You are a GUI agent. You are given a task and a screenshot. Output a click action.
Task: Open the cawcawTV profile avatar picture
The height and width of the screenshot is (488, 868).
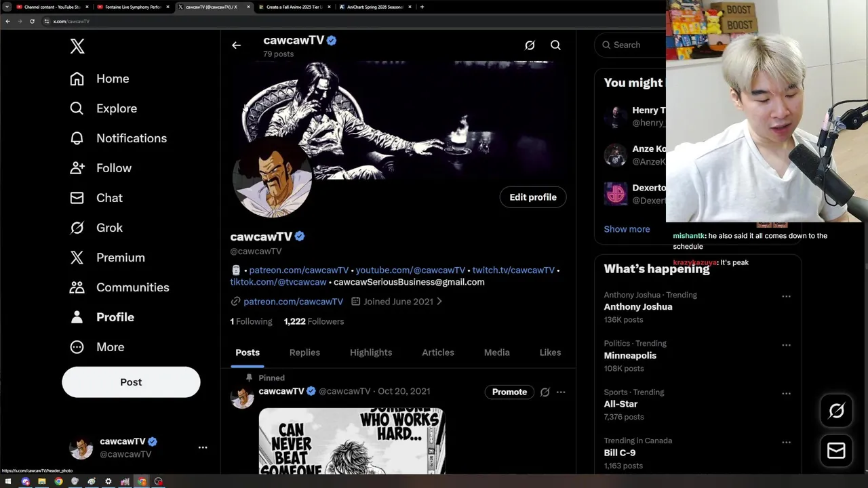coord(272,178)
